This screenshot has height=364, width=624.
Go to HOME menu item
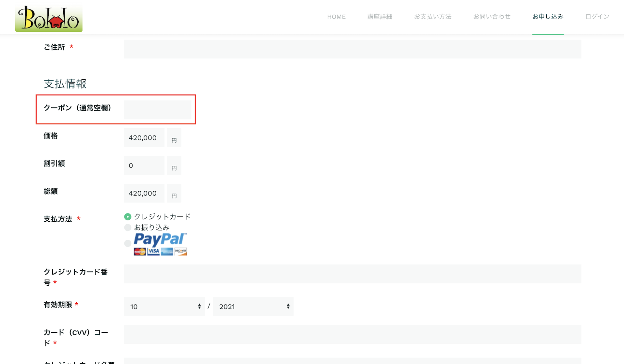coord(336,17)
